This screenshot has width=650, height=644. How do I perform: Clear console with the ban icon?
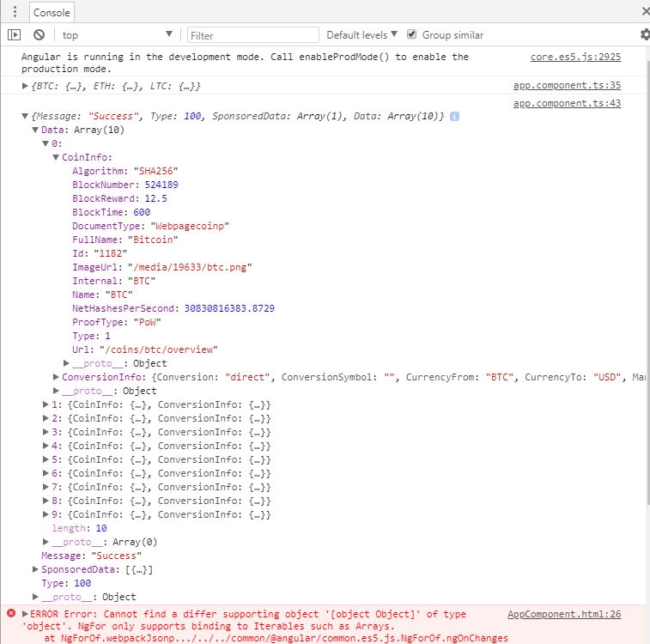click(39, 35)
